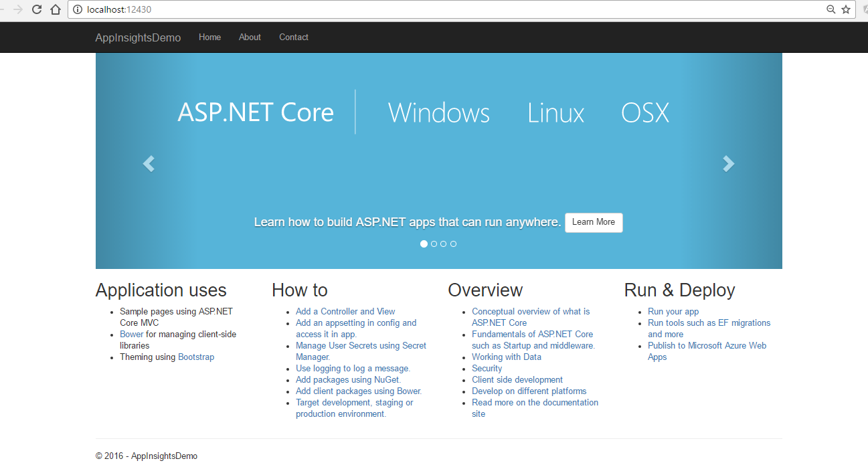Click the Learn More button
This screenshot has height=463, width=868.
[x=594, y=222]
